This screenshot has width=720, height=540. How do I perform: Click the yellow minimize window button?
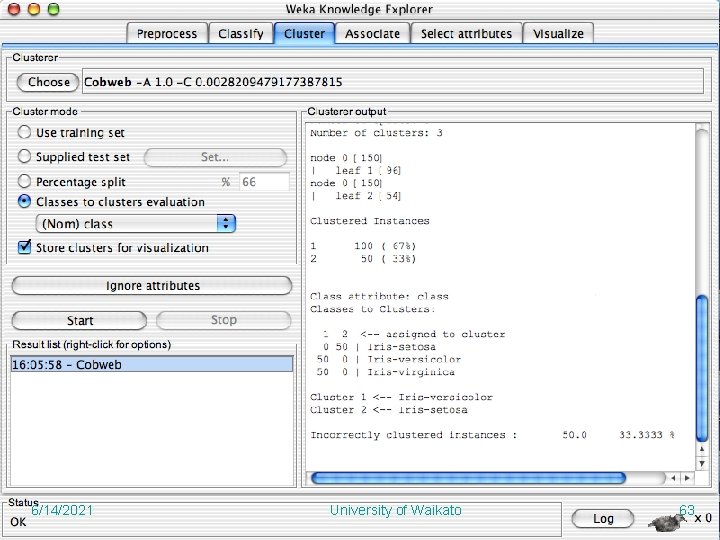tap(34, 9)
